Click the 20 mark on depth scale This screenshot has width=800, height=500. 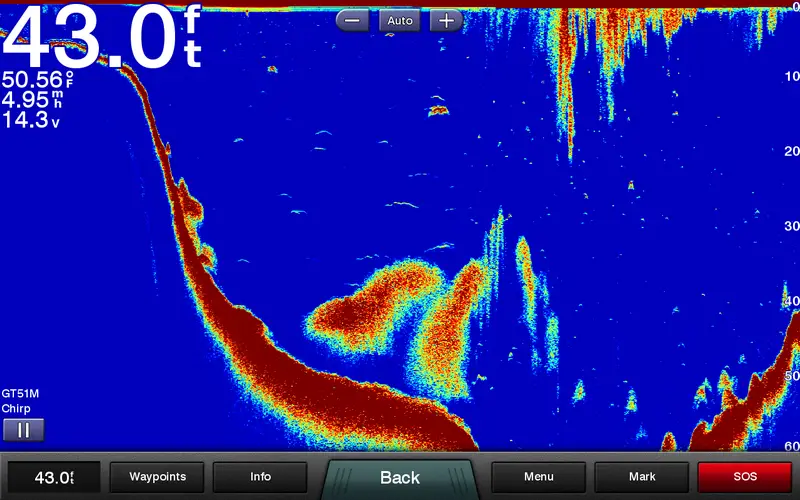coord(791,151)
